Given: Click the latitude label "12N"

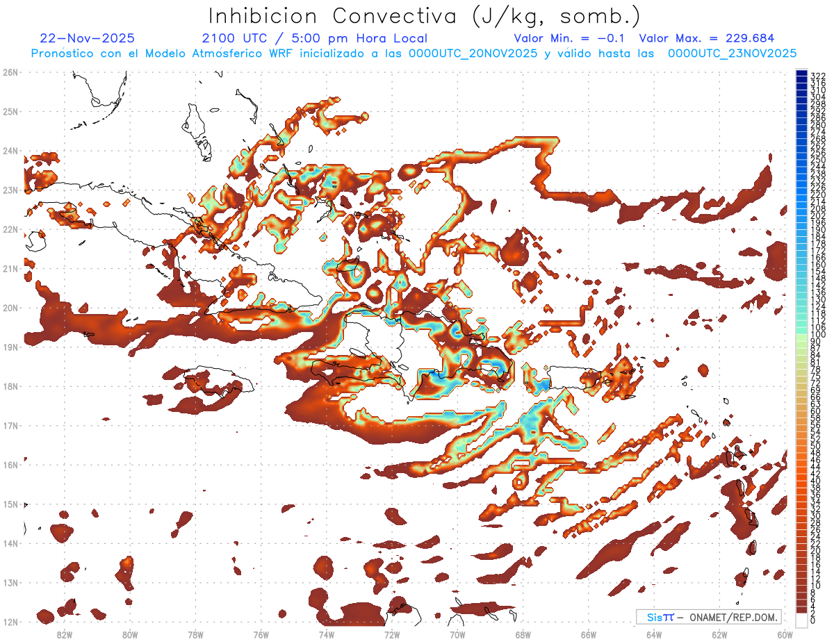Looking at the screenshot, I should click(10, 622).
